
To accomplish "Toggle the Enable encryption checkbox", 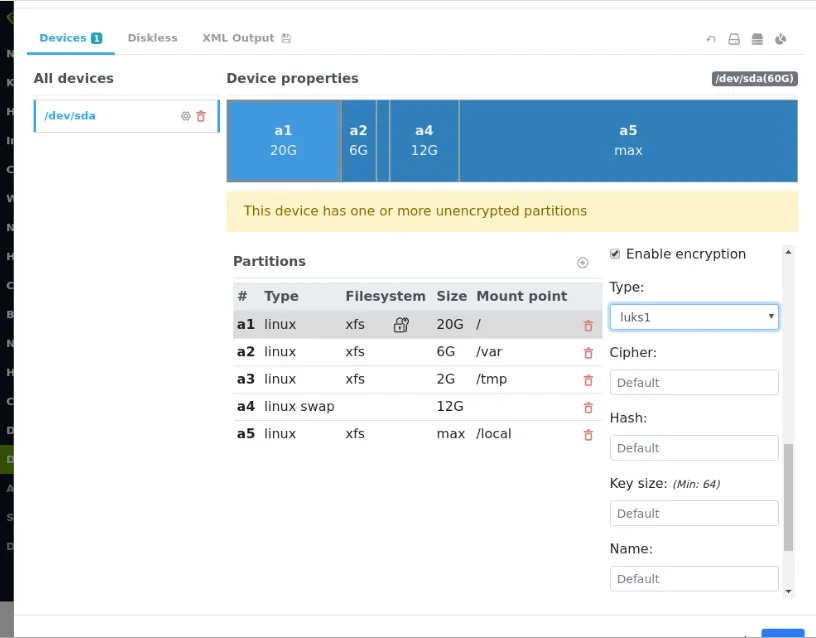I will [x=615, y=254].
